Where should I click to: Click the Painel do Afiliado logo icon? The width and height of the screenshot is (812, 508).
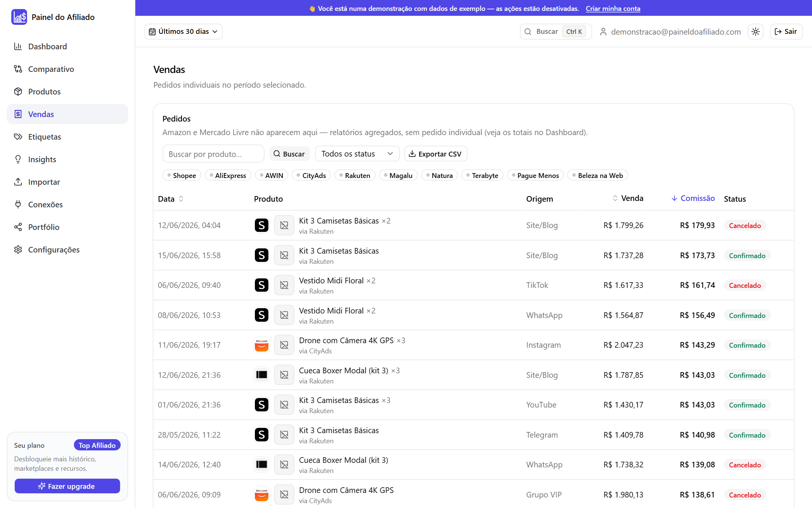(x=19, y=17)
